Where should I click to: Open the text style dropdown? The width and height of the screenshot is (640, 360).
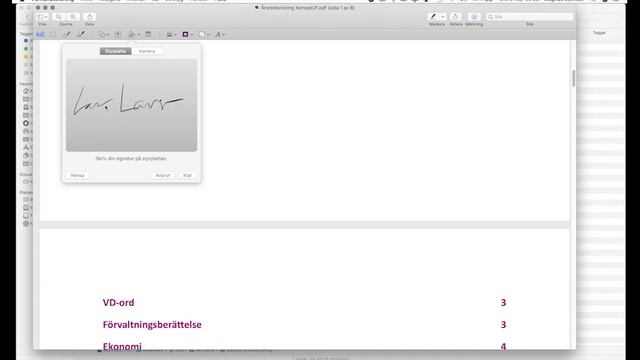point(220,35)
